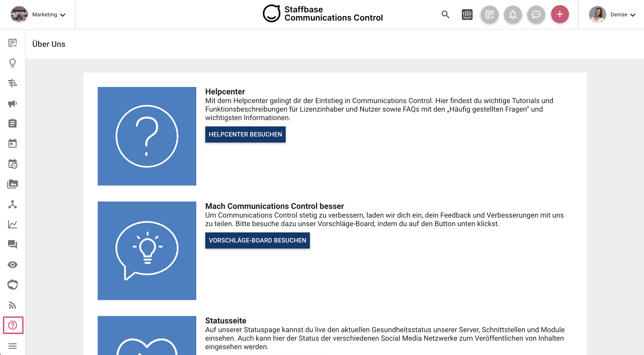The image size is (644, 355).
Task: Open the network hierarchy sidebar icon
Action: (13, 204)
